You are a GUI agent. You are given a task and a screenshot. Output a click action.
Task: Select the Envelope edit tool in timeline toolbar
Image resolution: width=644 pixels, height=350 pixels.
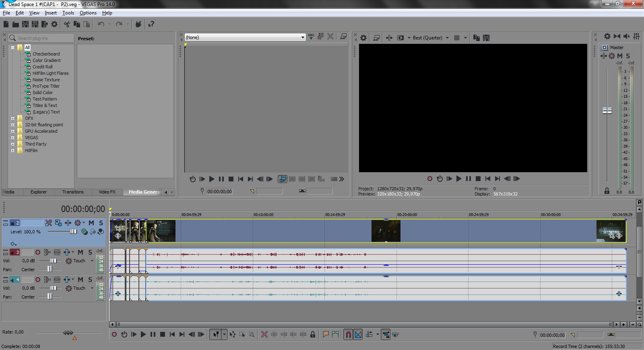pos(233,334)
